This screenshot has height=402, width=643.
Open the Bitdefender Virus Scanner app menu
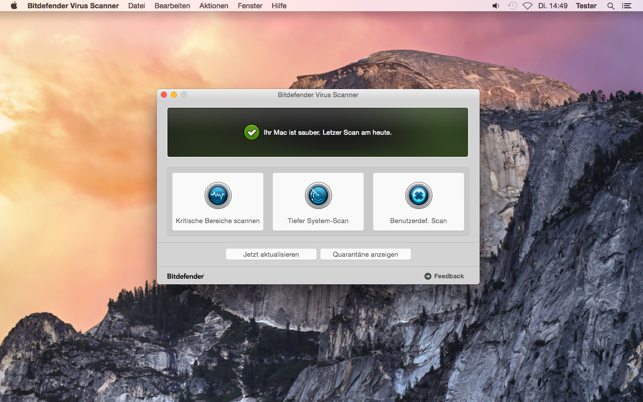click(73, 6)
